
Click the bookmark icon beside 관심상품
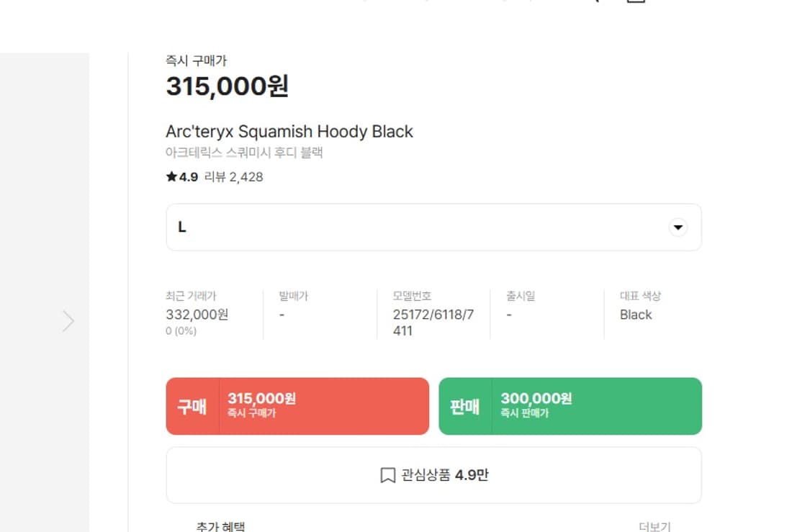[387, 475]
